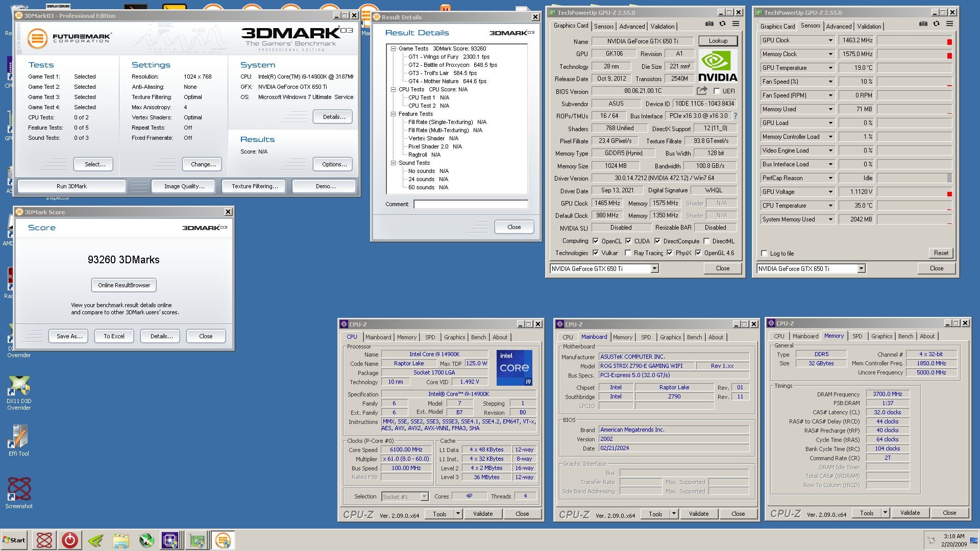Select the DX11 D3D Overrider desktop icon

19,393
